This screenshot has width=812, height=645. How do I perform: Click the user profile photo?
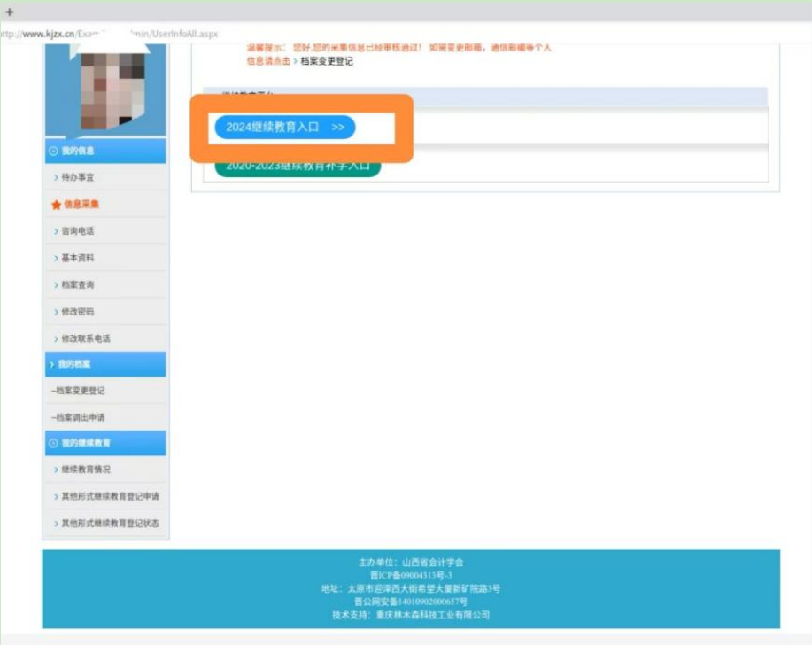[x=105, y=89]
